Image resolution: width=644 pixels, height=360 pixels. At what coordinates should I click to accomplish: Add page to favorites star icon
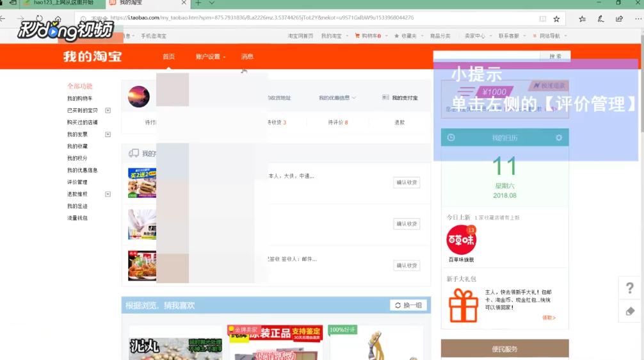pos(556,19)
